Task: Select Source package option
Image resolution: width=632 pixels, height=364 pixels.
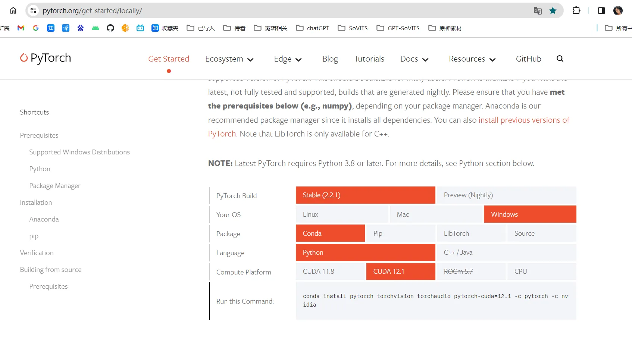Action: [542, 233]
